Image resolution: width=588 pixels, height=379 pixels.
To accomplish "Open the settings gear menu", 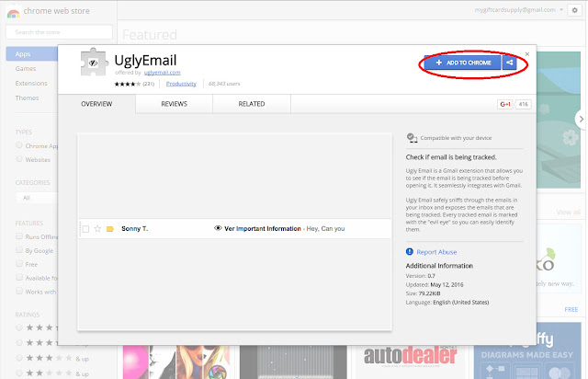I will tap(574, 10).
